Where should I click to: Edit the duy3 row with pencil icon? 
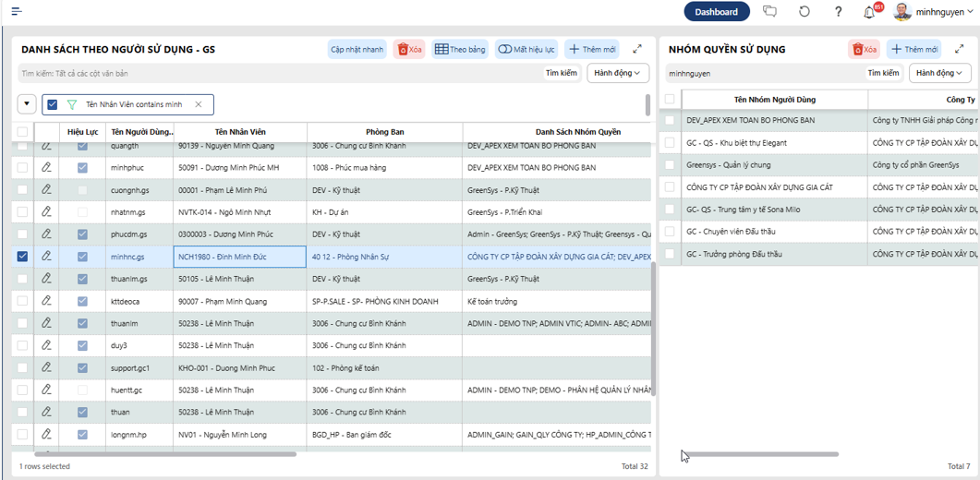click(x=45, y=345)
